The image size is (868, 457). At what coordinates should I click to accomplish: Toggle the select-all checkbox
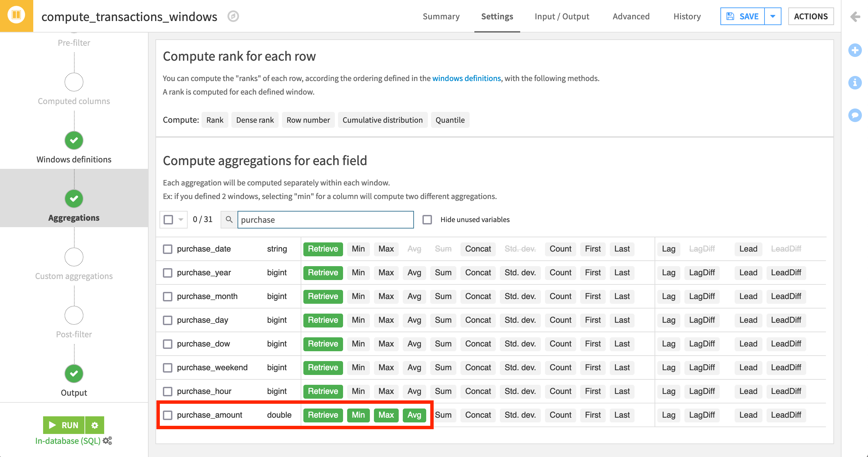pos(168,220)
